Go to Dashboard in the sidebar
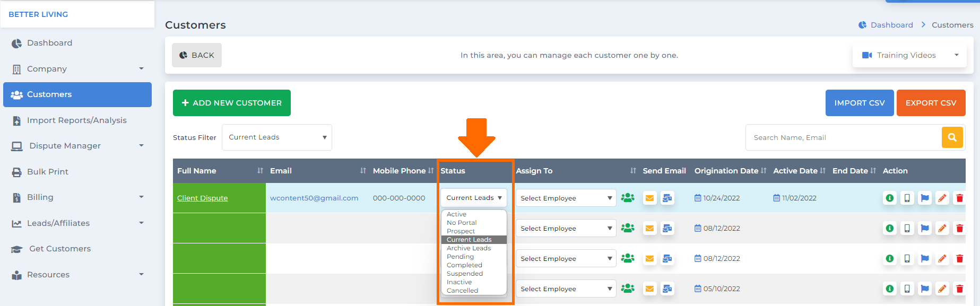 [x=77, y=43]
